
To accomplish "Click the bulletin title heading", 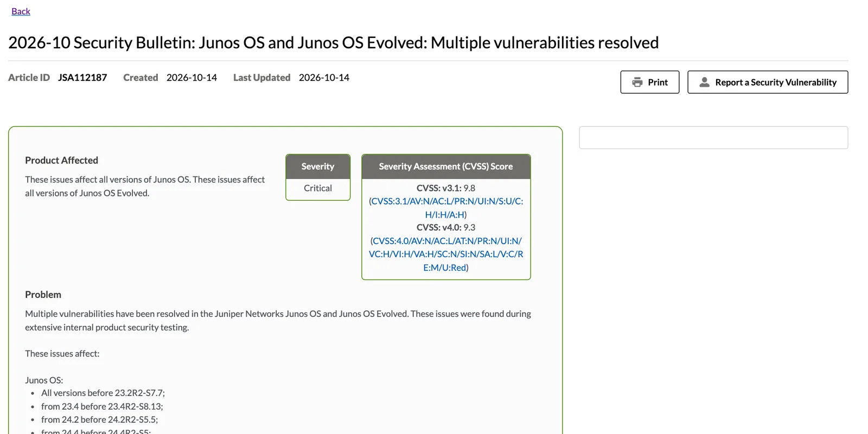I will pos(334,42).
